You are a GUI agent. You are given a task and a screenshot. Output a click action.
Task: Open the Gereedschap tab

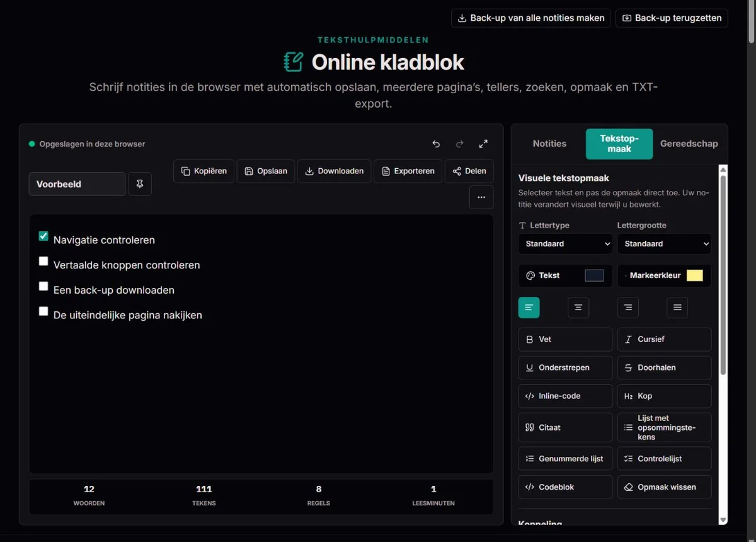point(689,144)
